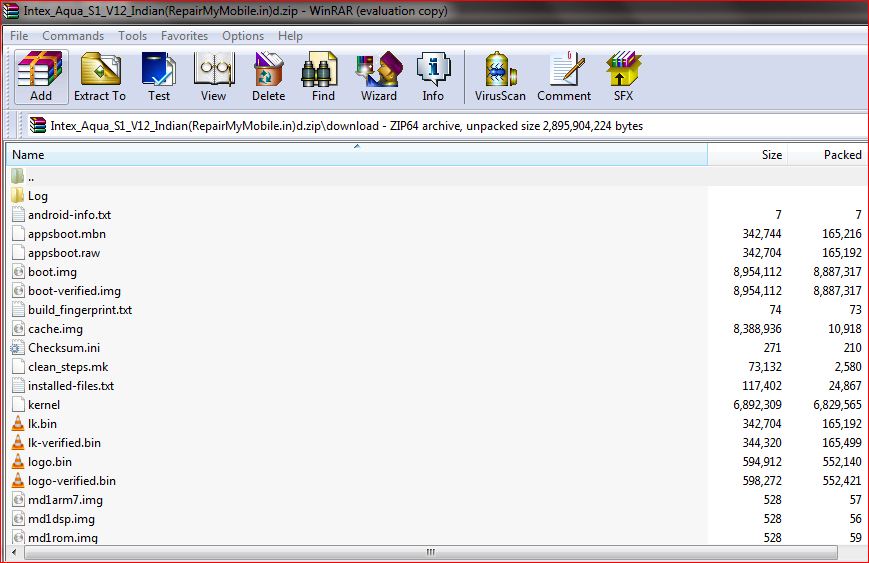Select the kernel file name
The height and width of the screenshot is (563, 869).
(x=44, y=405)
